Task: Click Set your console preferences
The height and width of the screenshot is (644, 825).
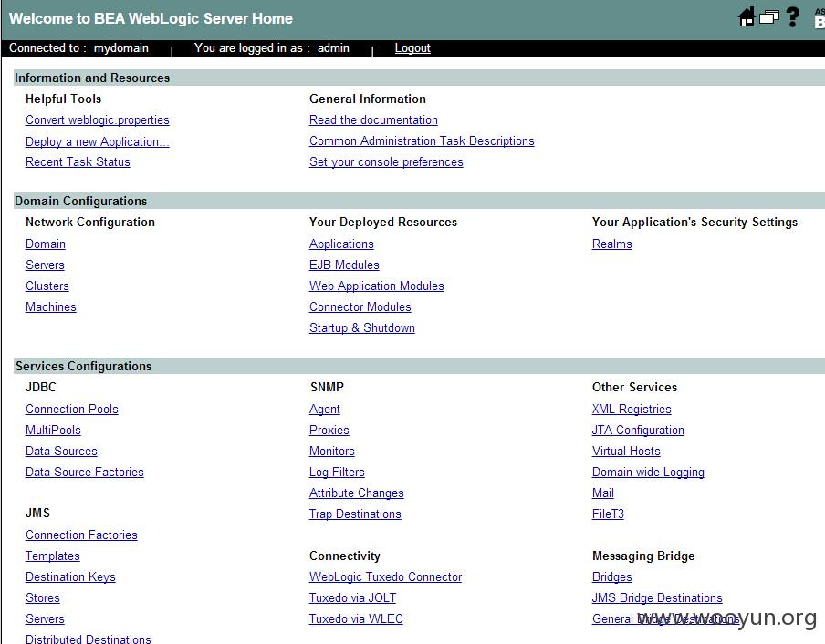Action: tap(386, 162)
